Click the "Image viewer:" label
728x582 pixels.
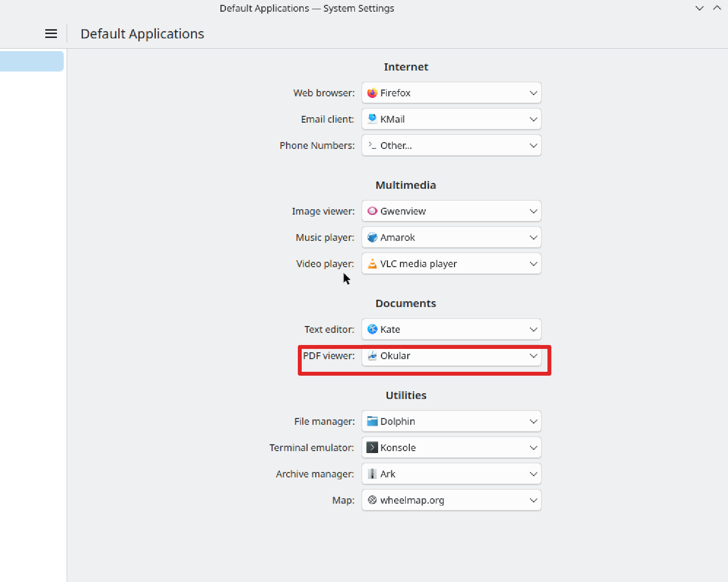click(x=323, y=211)
